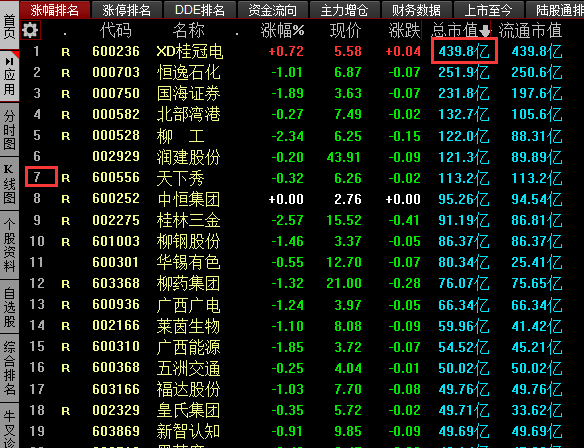This screenshot has width=584, height=448.
Task: Open 应用 in left sidebar
Action: point(9,76)
